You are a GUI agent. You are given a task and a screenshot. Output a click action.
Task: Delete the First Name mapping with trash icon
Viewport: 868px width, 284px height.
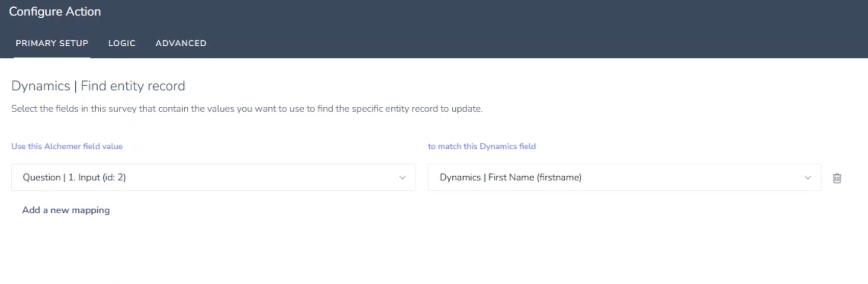click(837, 178)
